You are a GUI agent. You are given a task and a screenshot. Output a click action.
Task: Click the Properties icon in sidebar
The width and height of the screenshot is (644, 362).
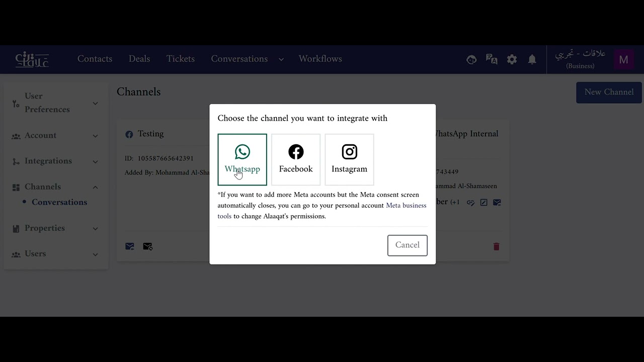(16, 229)
